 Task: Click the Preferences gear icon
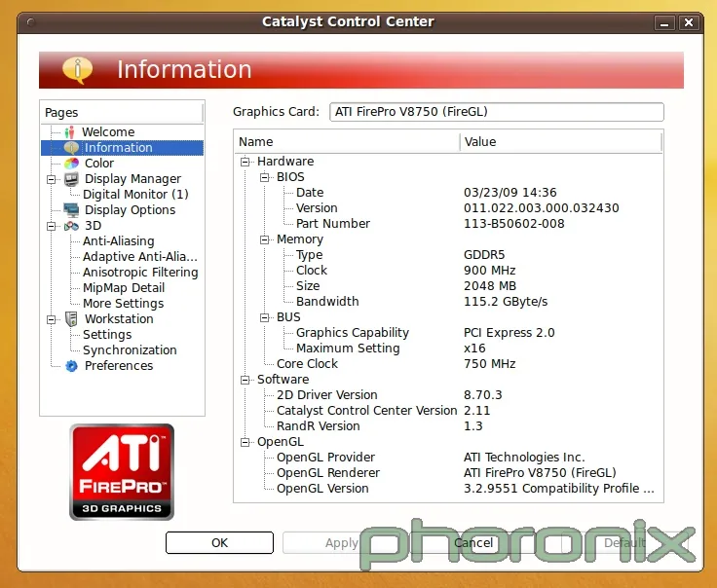click(71, 366)
